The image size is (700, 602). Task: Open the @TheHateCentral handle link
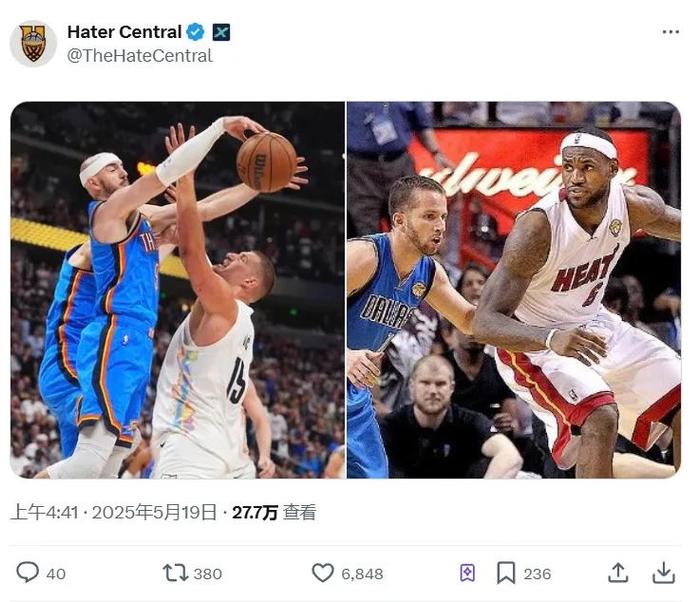(140, 56)
